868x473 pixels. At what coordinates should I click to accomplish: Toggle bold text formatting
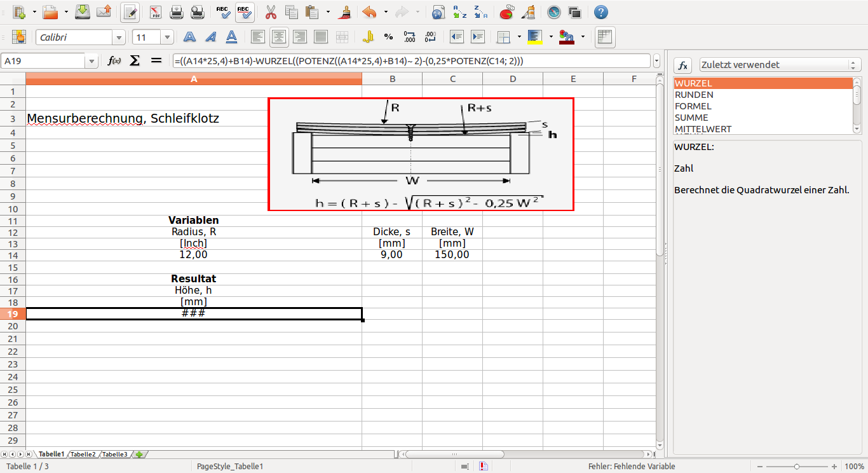click(x=189, y=37)
